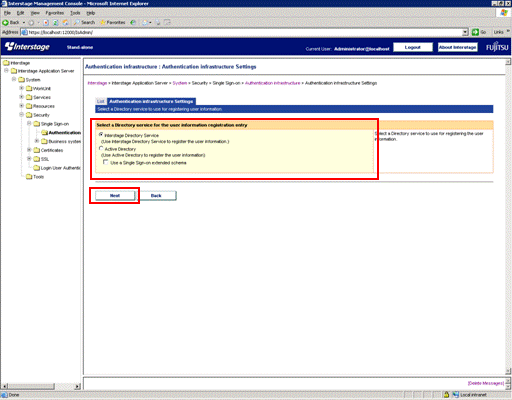Select Login User Authentication tree item
512x400 pixels.
[60, 168]
